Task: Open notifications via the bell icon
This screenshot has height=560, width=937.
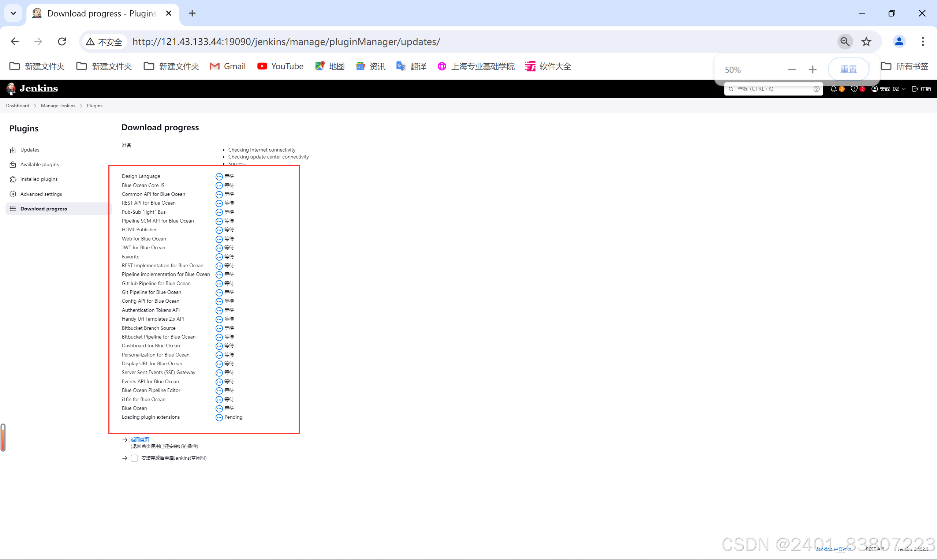Action: tap(834, 89)
